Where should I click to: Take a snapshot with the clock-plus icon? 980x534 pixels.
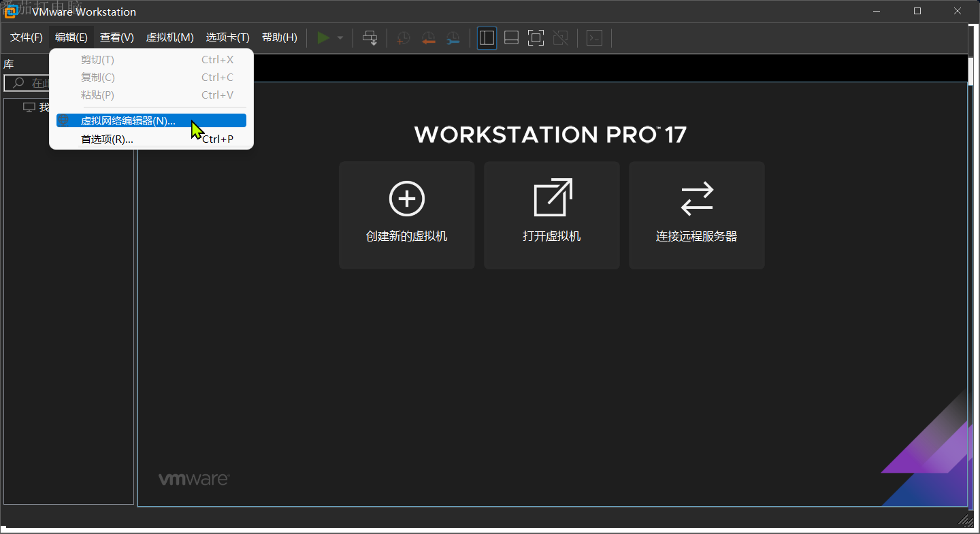[404, 38]
